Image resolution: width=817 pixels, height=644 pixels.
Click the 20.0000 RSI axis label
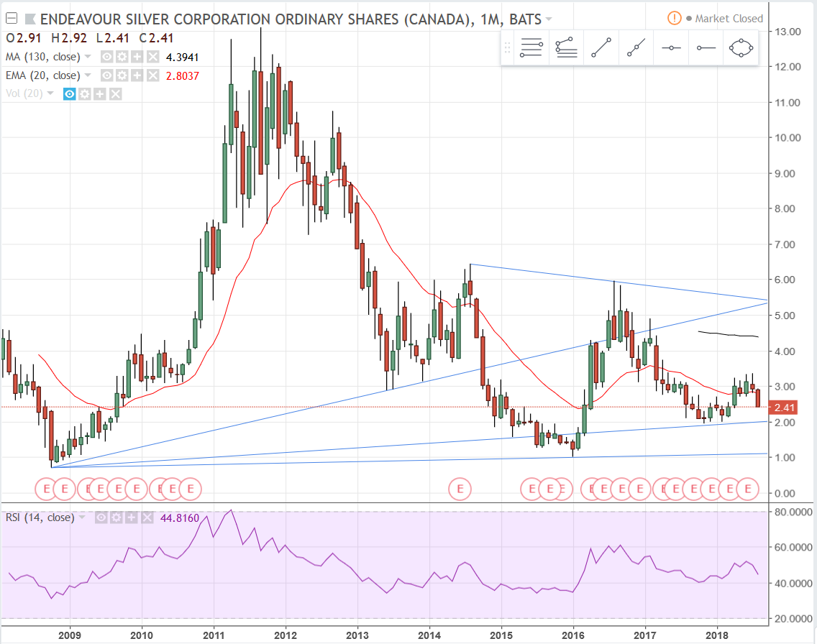[x=793, y=619]
